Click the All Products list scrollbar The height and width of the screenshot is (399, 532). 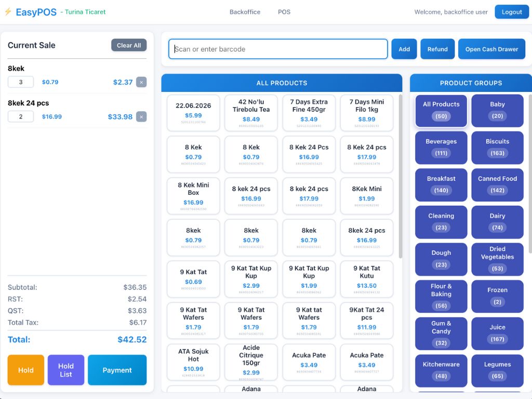[x=400, y=177]
